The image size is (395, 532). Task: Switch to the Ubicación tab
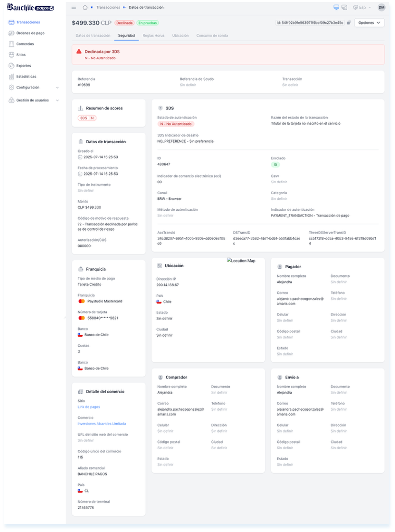[180, 35]
